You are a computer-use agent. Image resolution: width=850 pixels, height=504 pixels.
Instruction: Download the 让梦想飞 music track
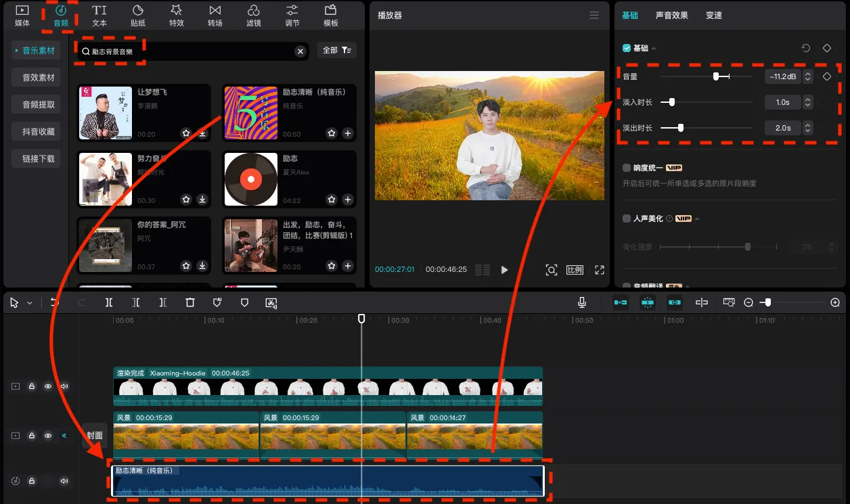[202, 133]
